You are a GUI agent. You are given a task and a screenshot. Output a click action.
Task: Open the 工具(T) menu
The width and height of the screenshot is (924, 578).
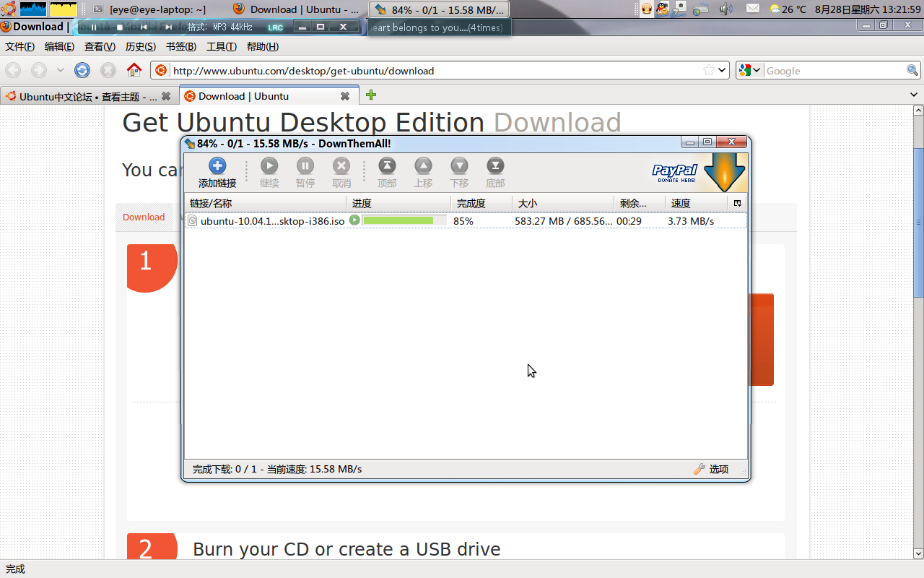click(x=221, y=46)
